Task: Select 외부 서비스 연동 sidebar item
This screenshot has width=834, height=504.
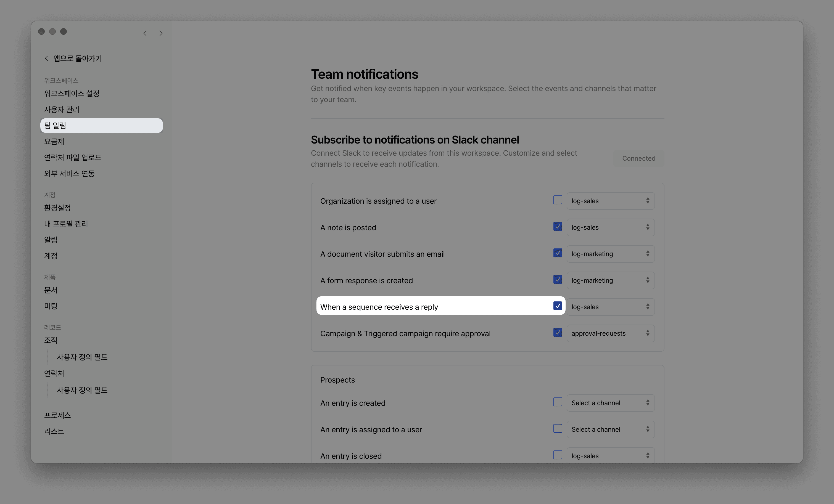Action: [69, 174]
